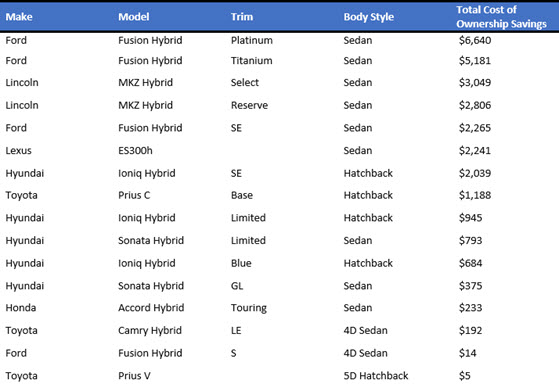The height and width of the screenshot is (391, 559).
Task: Click the Prius C model cell
Action: [134, 195]
